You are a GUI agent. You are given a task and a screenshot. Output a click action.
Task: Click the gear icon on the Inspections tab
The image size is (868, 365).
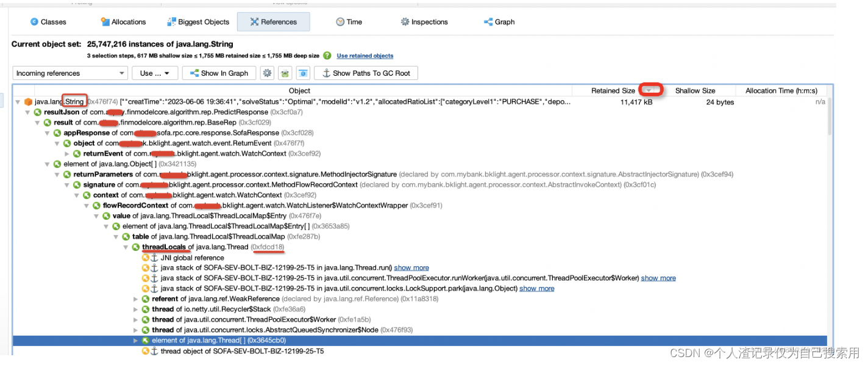[404, 21]
